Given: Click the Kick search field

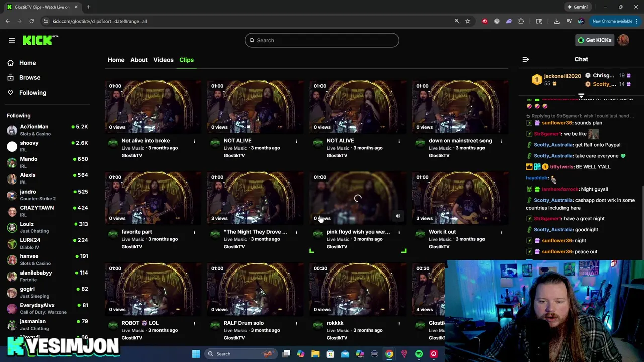Looking at the screenshot, I should [x=322, y=40].
